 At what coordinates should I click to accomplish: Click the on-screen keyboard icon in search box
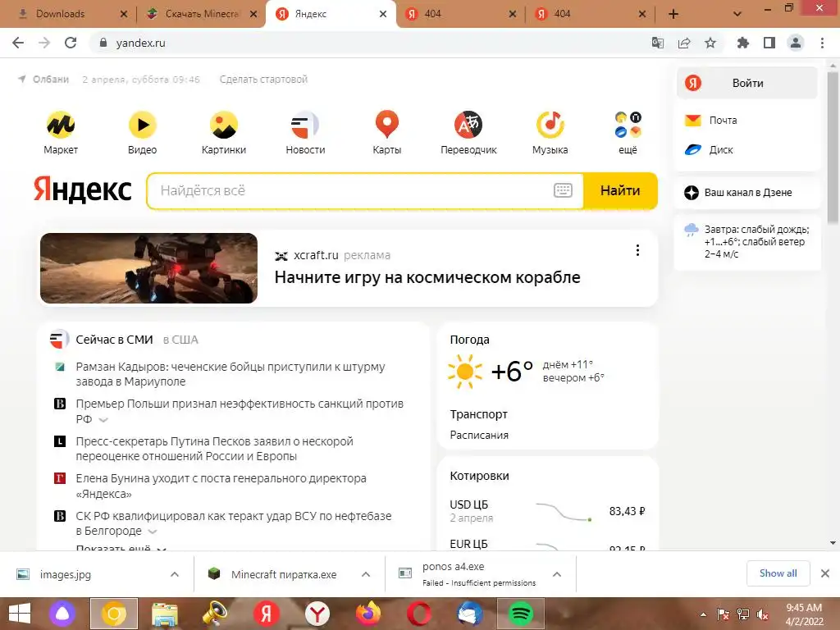coord(563,190)
